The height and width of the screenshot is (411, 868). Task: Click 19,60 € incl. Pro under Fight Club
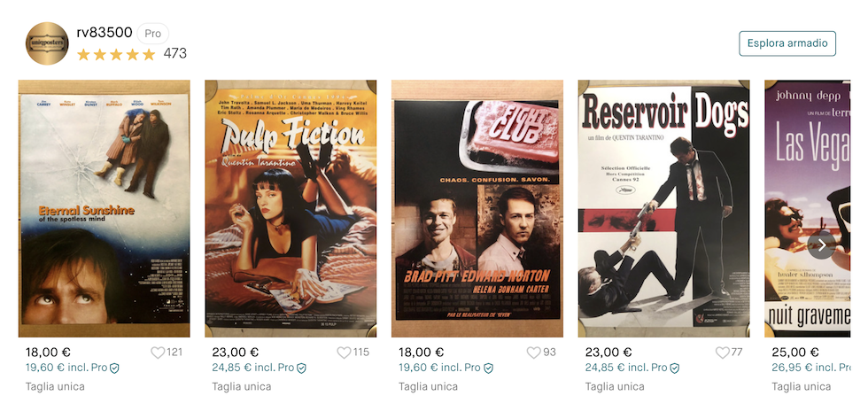439,368
